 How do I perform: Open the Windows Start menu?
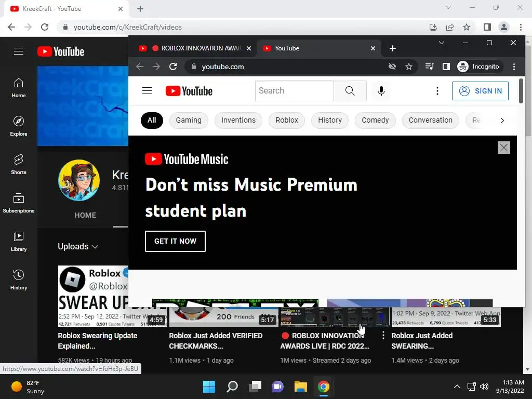pyautogui.click(x=209, y=387)
